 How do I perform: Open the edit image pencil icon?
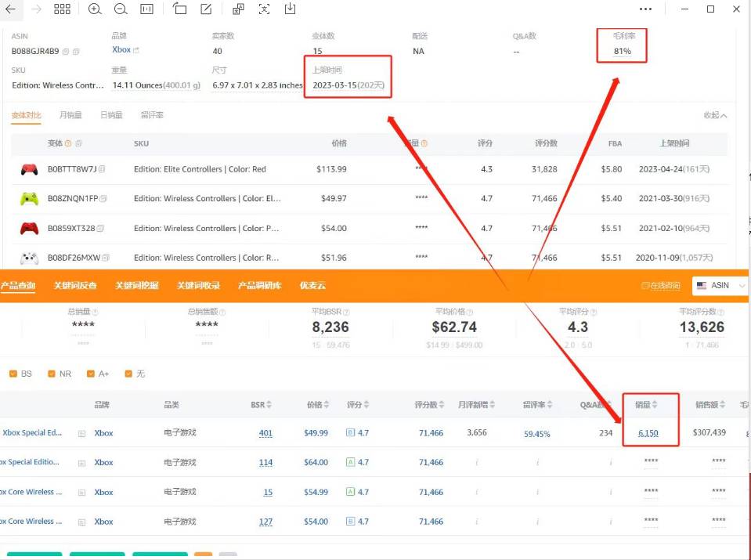coord(206,9)
